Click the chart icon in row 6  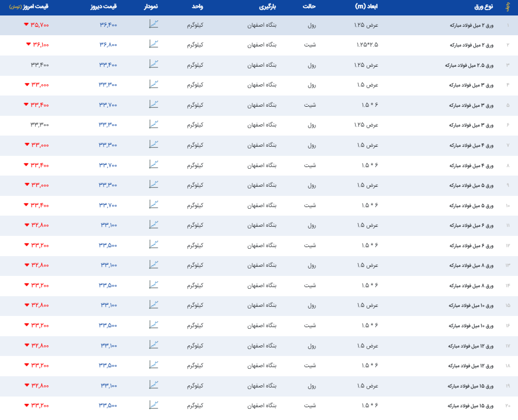point(153,124)
